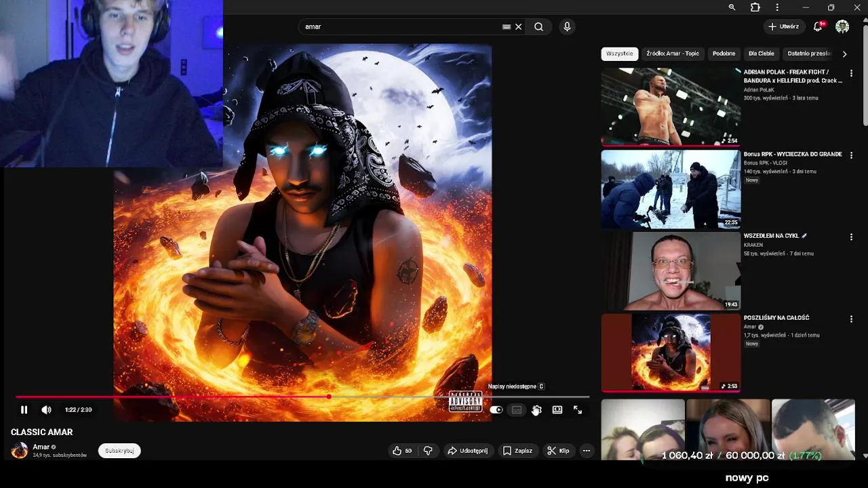Clear the search field text
The image size is (868, 488).
coord(519,26)
